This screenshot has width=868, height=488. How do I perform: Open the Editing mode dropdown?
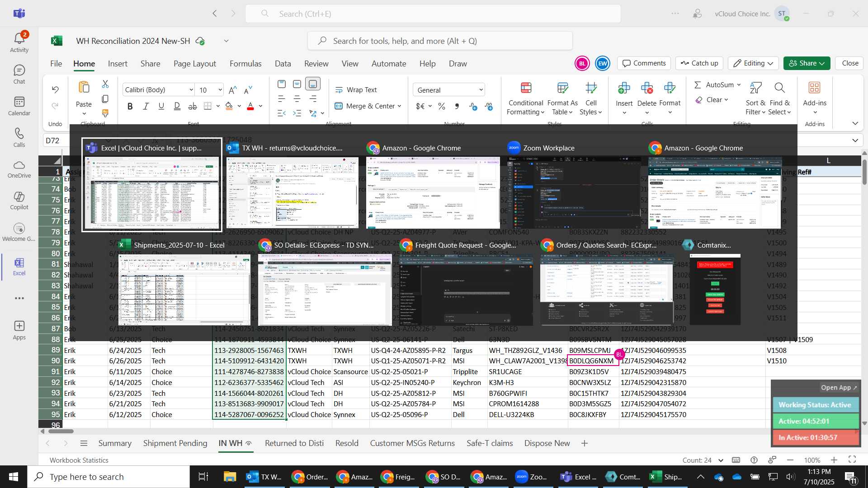[x=753, y=63]
